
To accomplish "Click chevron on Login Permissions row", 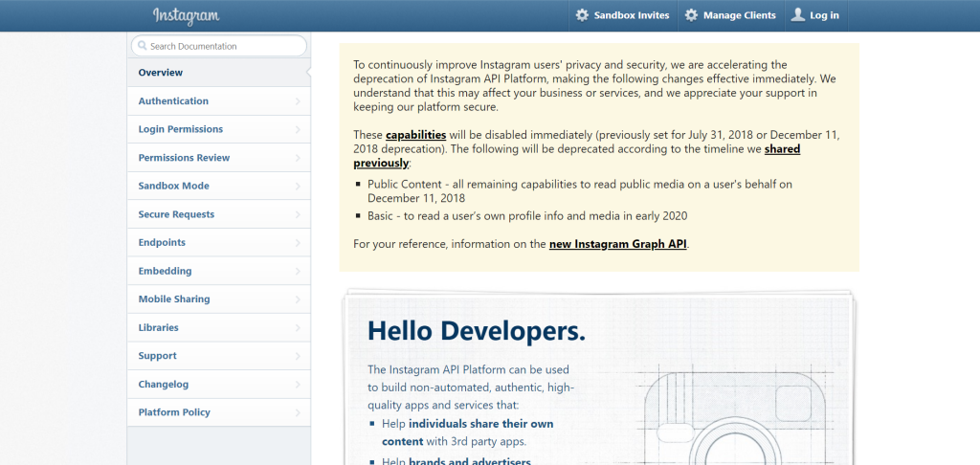I will [x=298, y=129].
